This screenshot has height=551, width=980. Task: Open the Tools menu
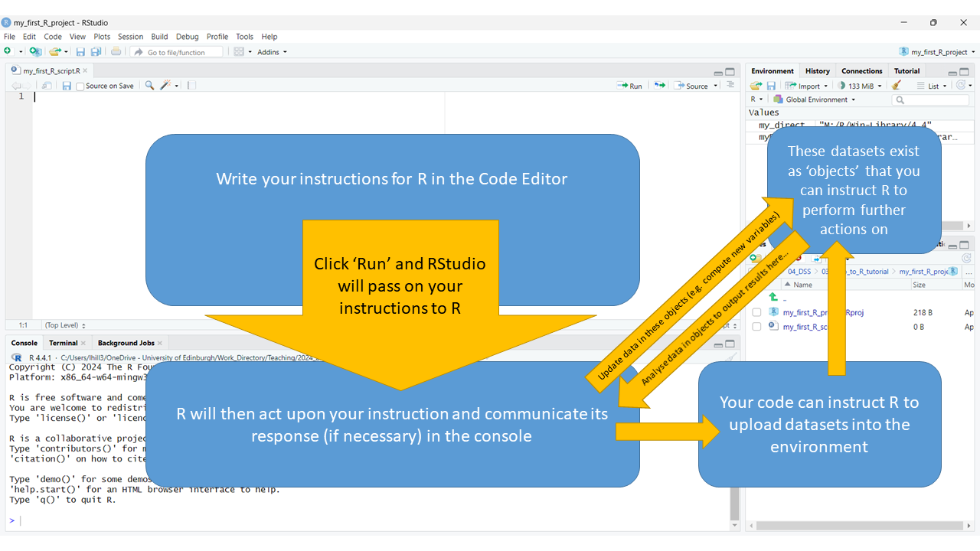coord(244,37)
